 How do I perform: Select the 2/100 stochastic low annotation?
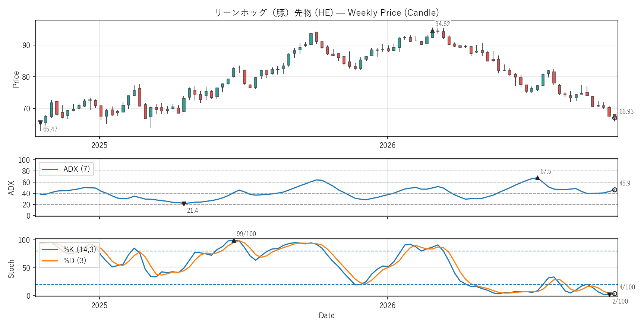coord(620,301)
